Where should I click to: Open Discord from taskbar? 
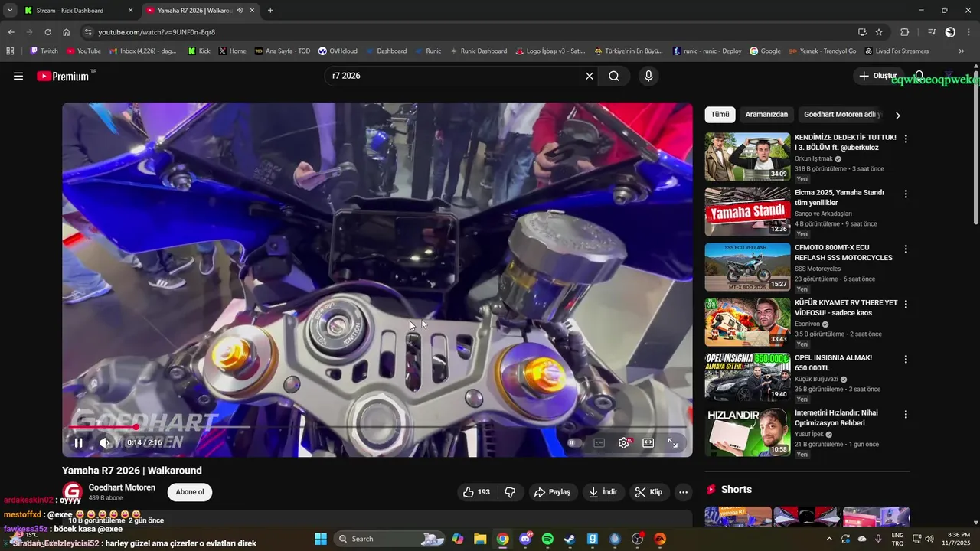pos(525,539)
